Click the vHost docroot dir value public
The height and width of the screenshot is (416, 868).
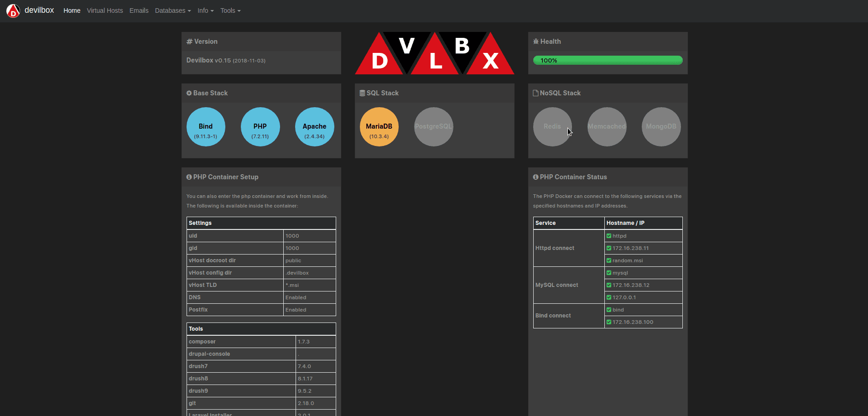pyautogui.click(x=293, y=260)
